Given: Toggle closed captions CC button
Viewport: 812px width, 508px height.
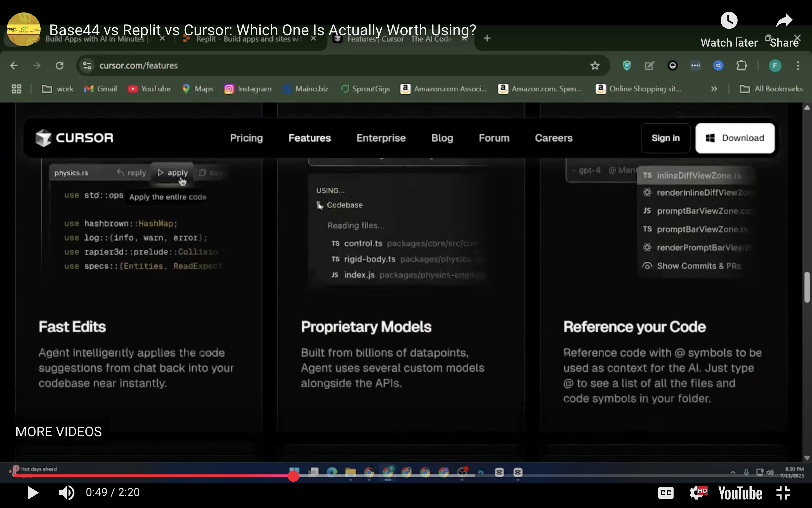Looking at the screenshot, I should click(666, 493).
